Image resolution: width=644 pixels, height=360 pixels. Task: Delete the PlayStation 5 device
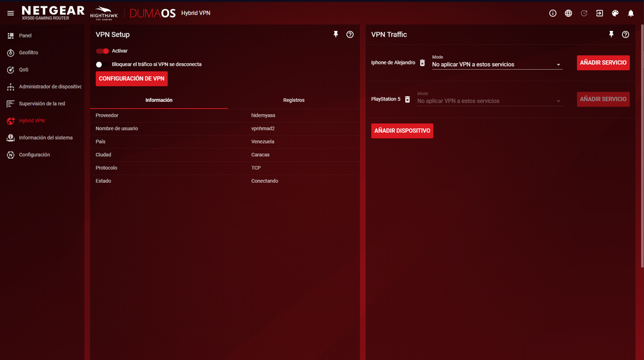407,99
